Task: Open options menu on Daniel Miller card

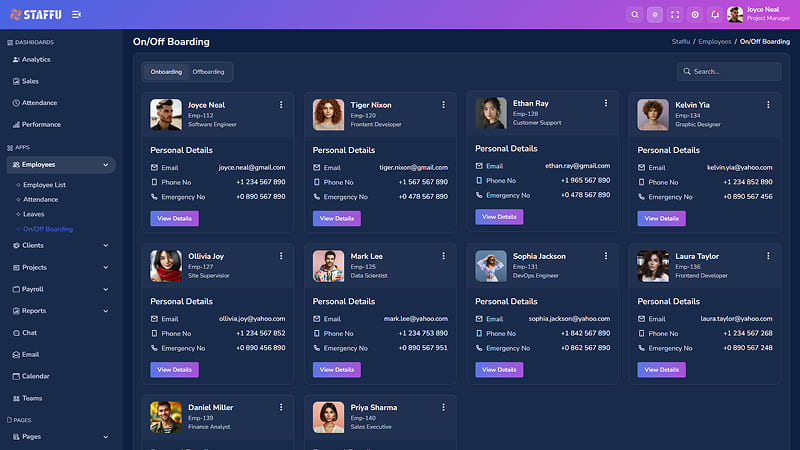Action: click(x=281, y=407)
